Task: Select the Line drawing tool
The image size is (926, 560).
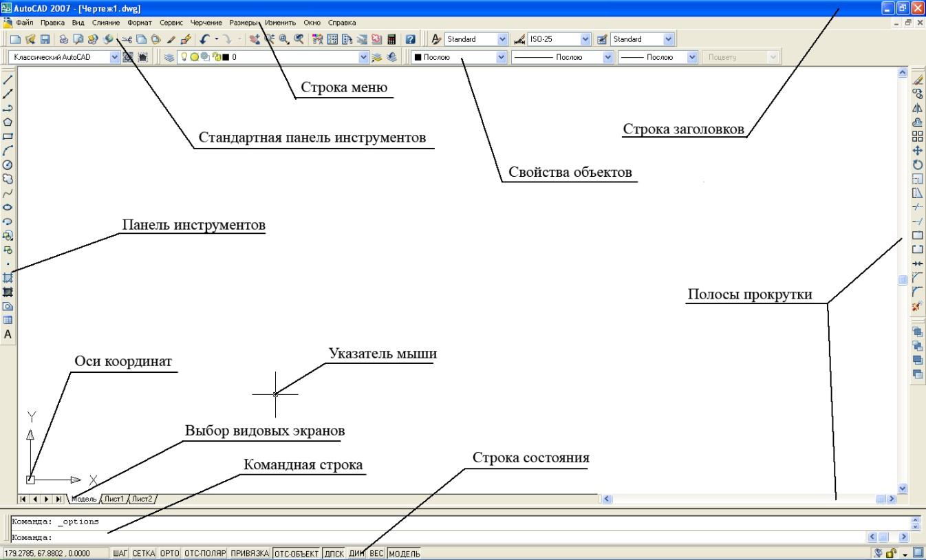Action: click(8, 80)
